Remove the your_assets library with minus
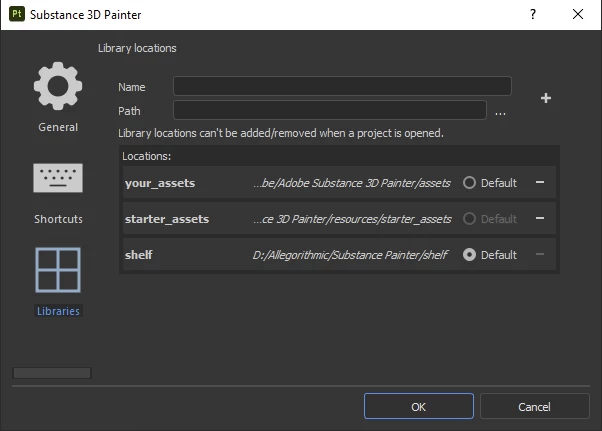602x431 pixels. click(540, 182)
